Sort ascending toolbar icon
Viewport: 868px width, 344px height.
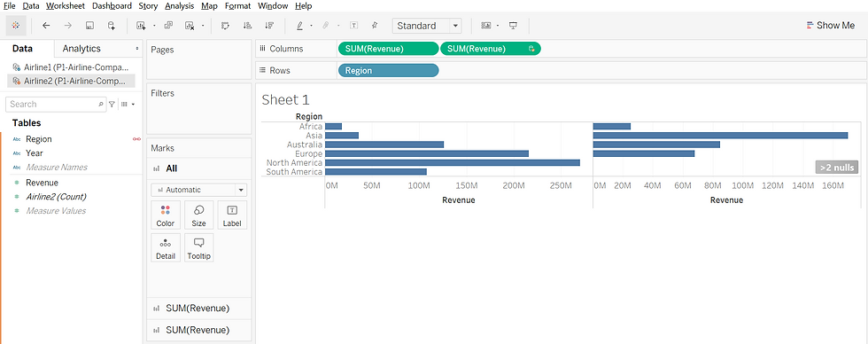(x=247, y=26)
